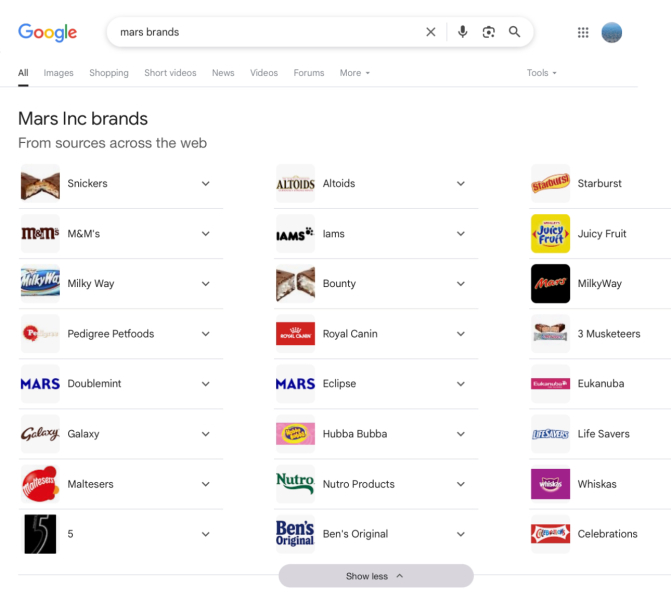Start voice search with microphone icon

(x=462, y=32)
